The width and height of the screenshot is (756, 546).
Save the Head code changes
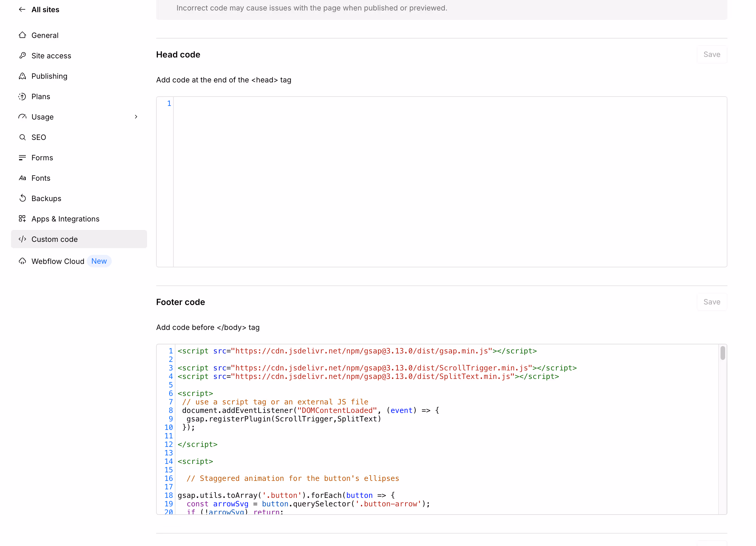(x=712, y=54)
